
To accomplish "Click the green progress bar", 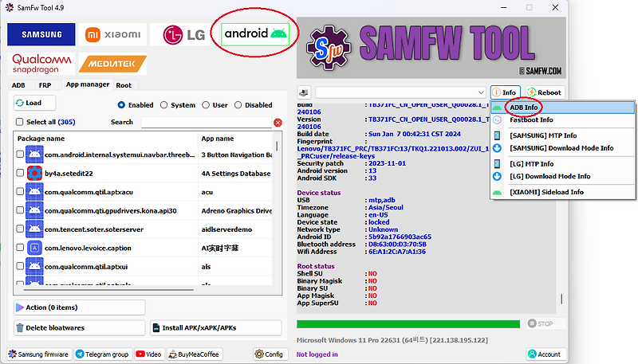I will 408,324.
